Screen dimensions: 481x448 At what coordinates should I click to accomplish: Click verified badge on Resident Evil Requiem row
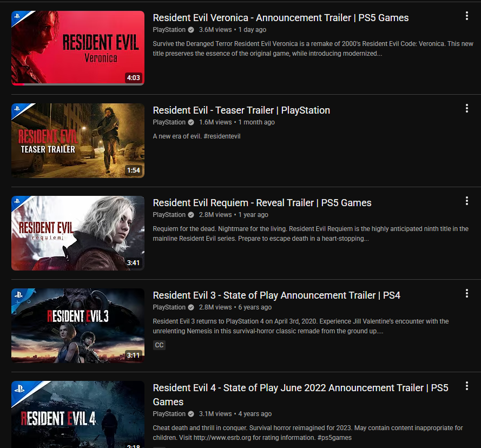pyautogui.click(x=191, y=215)
